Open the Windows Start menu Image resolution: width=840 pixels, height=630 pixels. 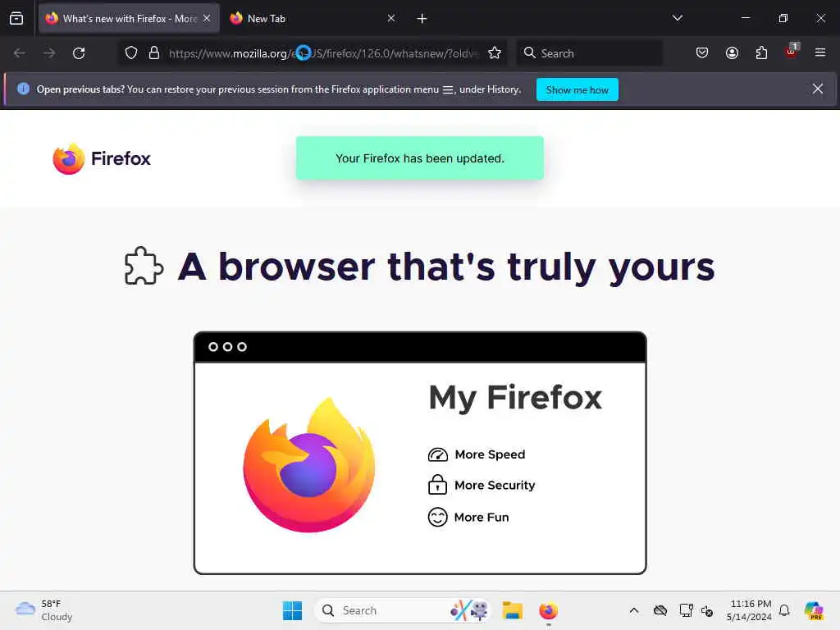click(292, 610)
